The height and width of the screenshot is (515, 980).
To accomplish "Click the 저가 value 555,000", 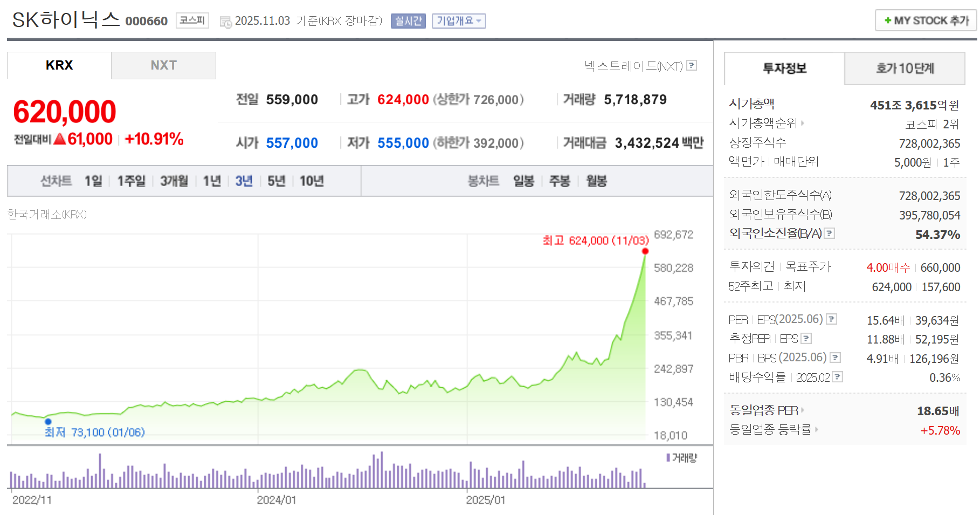I will [x=403, y=143].
